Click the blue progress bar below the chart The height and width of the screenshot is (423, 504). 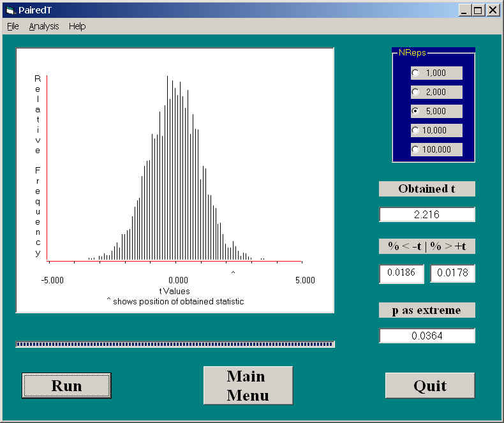click(175, 345)
